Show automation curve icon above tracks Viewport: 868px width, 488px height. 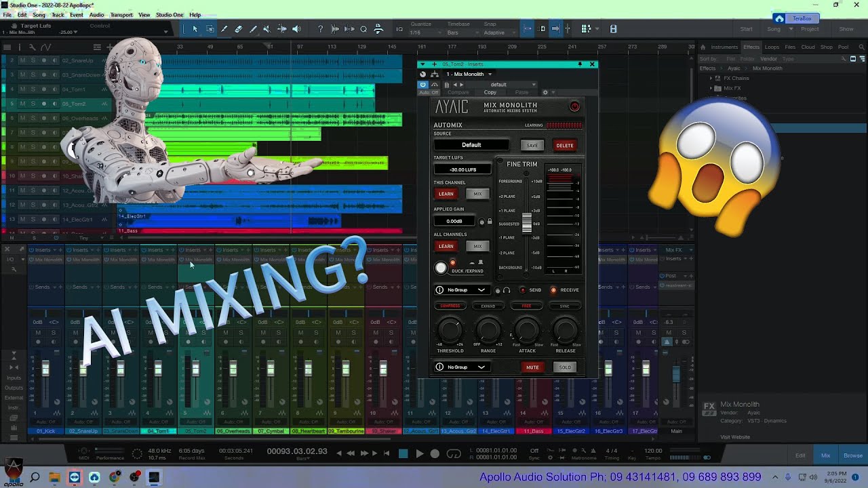tap(45, 47)
